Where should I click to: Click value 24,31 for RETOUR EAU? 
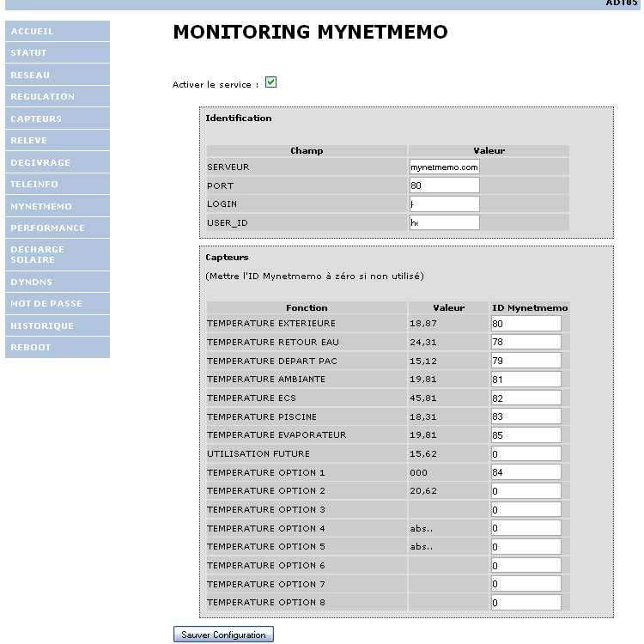coord(423,342)
